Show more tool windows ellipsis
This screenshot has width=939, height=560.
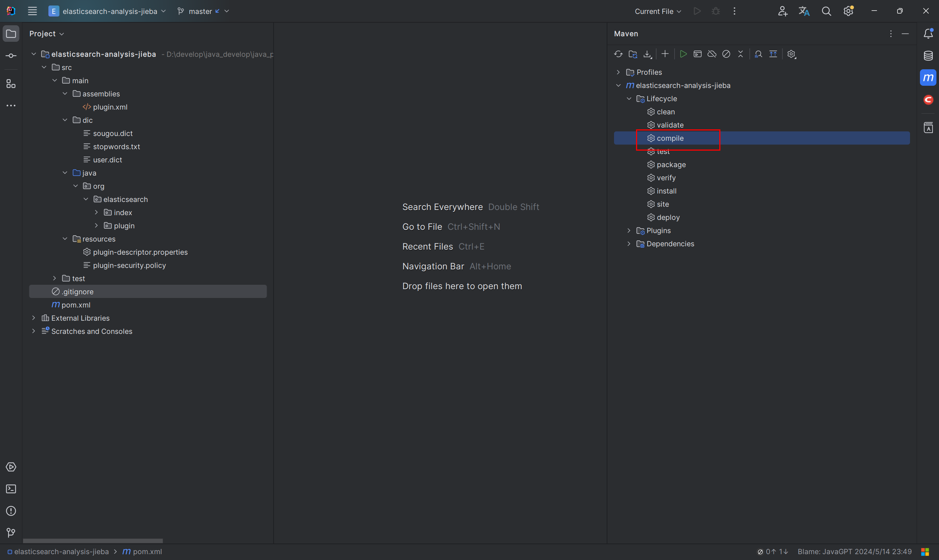click(11, 106)
